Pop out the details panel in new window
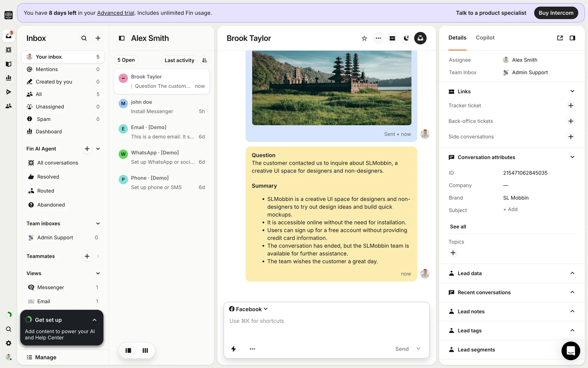588x368 pixels. (560, 38)
